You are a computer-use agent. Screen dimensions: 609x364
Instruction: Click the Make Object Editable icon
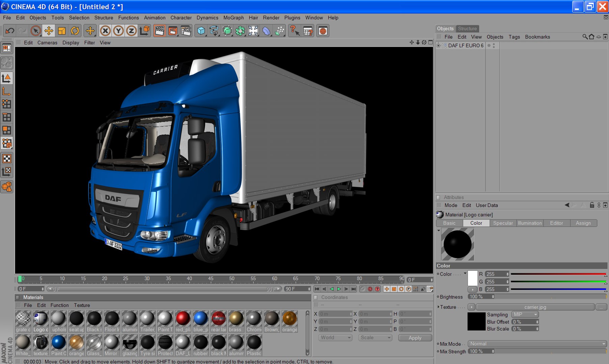tap(7, 63)
